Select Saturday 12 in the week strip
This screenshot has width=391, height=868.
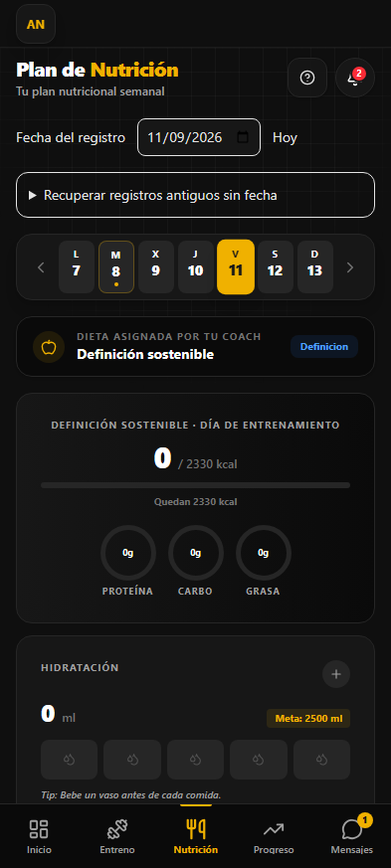276,266
